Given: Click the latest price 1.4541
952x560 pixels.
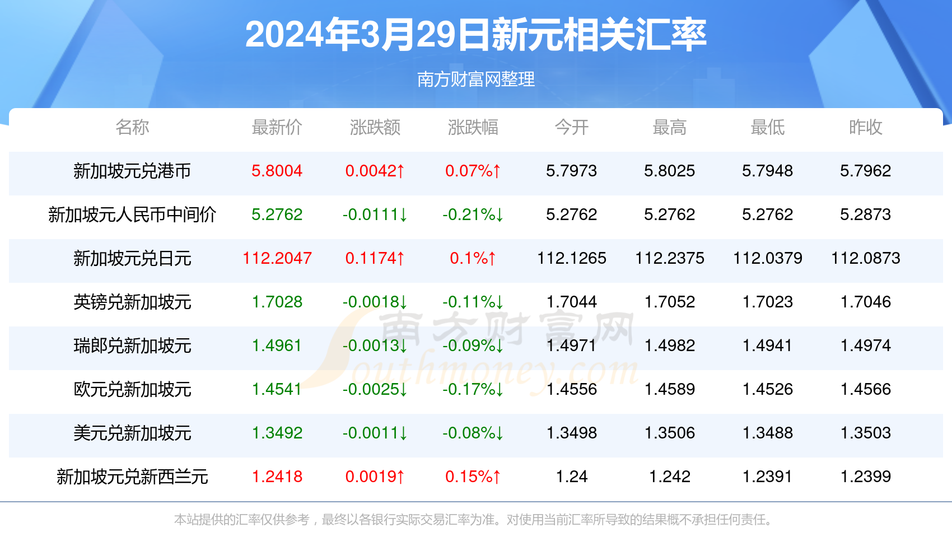Looking at the screenshot, I should [x=277, y=389].
